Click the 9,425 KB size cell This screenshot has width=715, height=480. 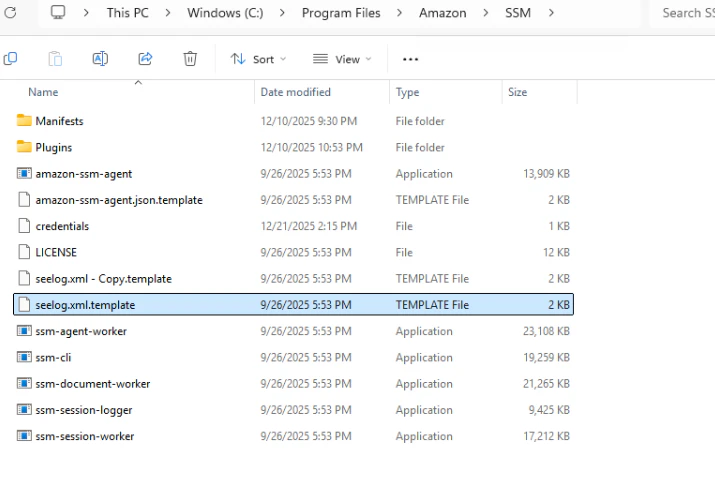(x=549, y=410)
